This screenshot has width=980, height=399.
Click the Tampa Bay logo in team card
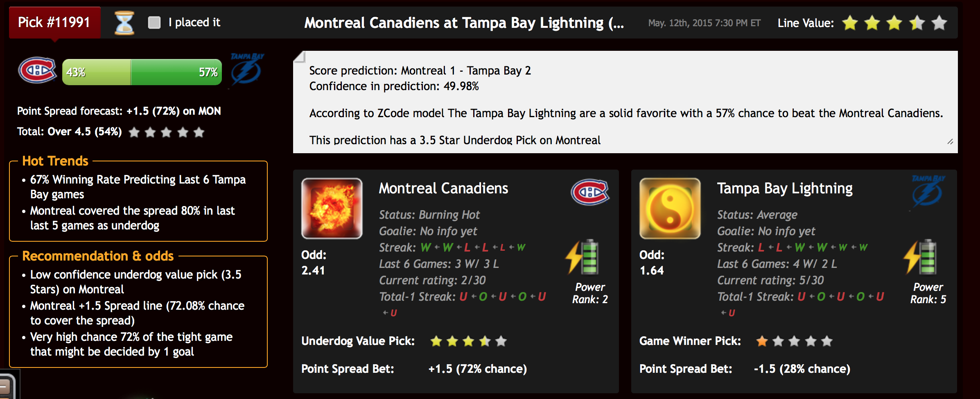click(x=928, y=191)
